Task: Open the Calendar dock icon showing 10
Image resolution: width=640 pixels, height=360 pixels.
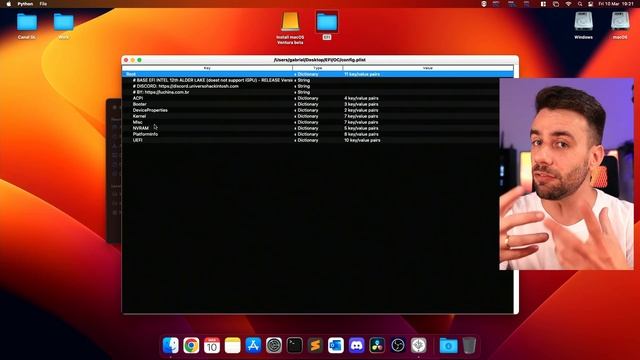Action: coord(212,345)
